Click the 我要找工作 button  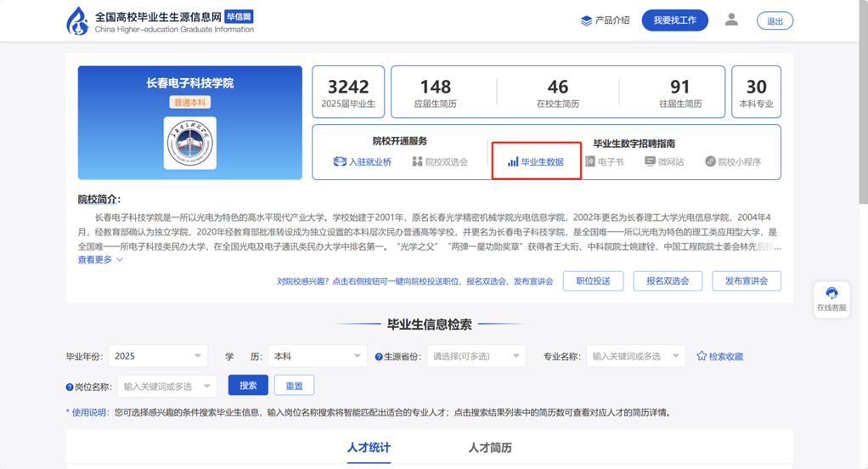[675, 20]
